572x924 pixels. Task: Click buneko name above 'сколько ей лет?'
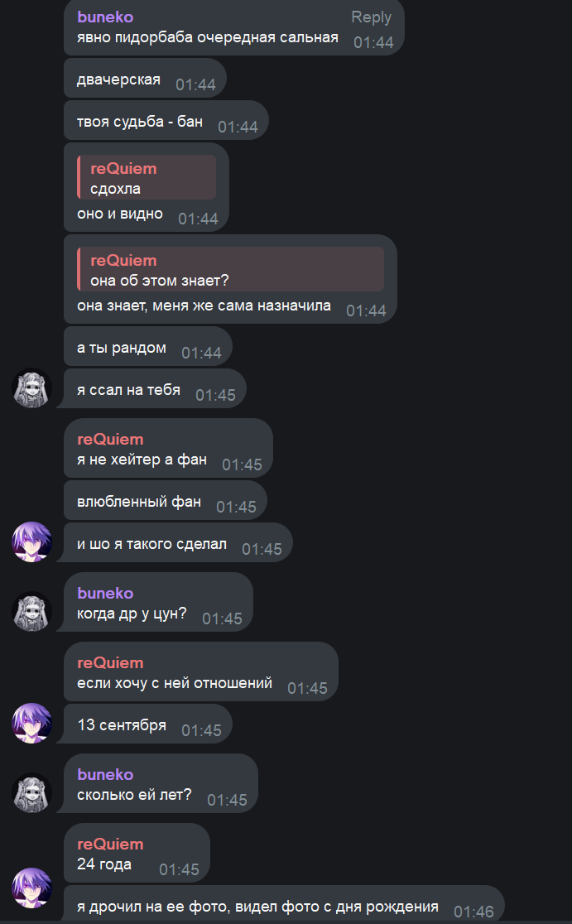point(105,775)
